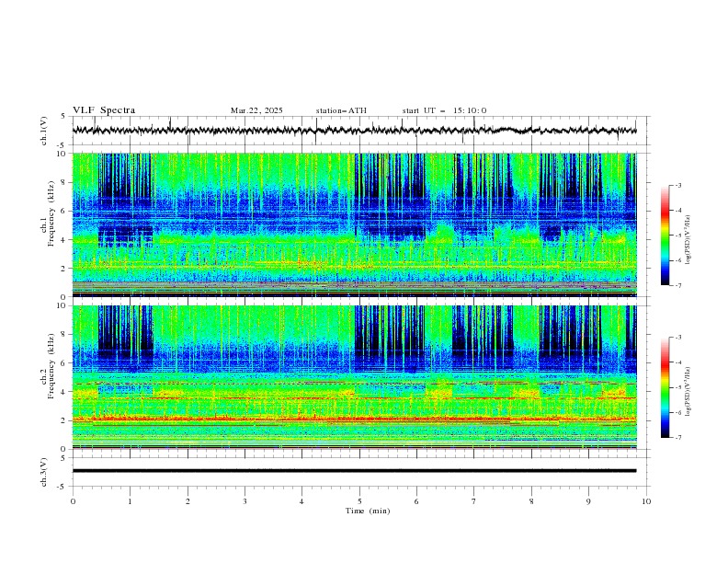Image resolution: width=728 pixels, height=563 pixels.
Task: Click the time axis tick label "2"
Action: (188, 501)
